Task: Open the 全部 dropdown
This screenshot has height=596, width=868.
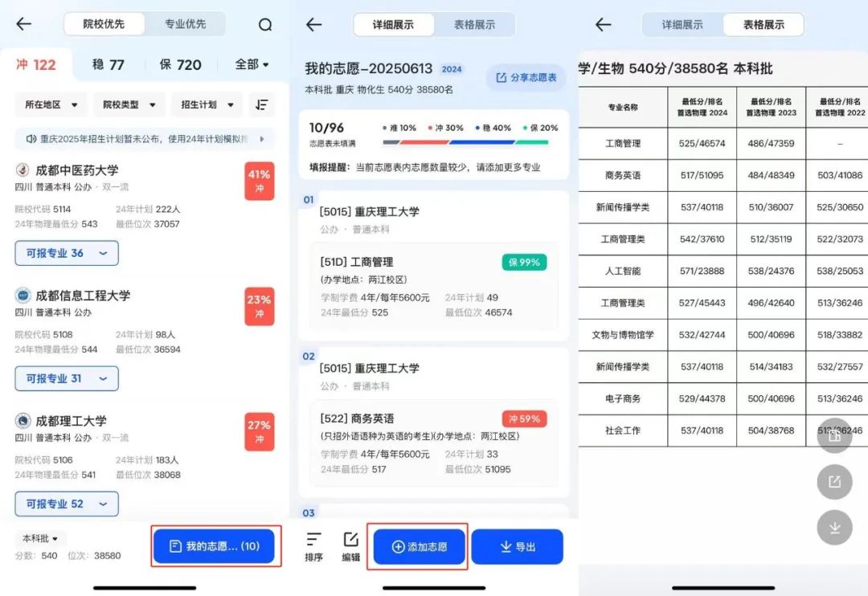Action: click(x=252, y=64)
